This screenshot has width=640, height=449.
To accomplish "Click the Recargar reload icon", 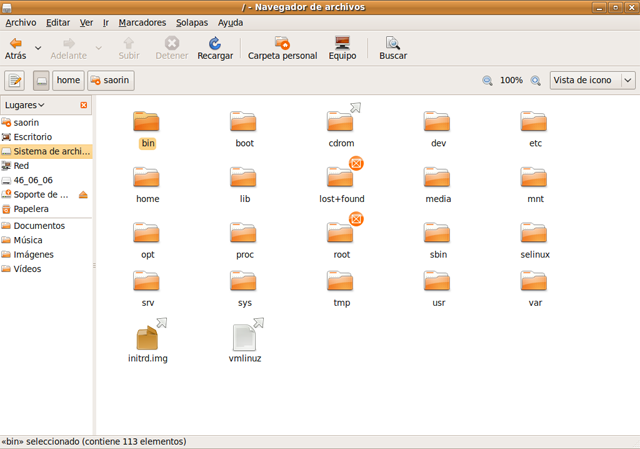I will (214, 44).
